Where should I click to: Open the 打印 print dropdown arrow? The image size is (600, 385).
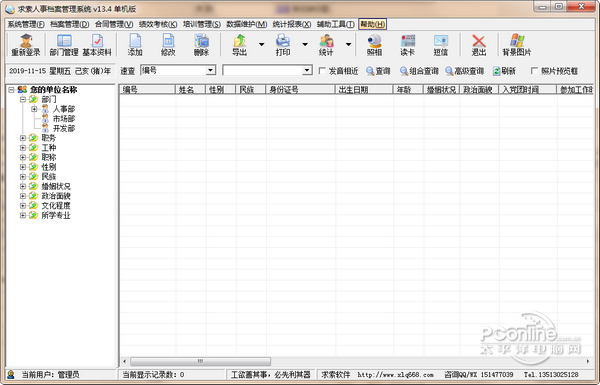point(305,44)
